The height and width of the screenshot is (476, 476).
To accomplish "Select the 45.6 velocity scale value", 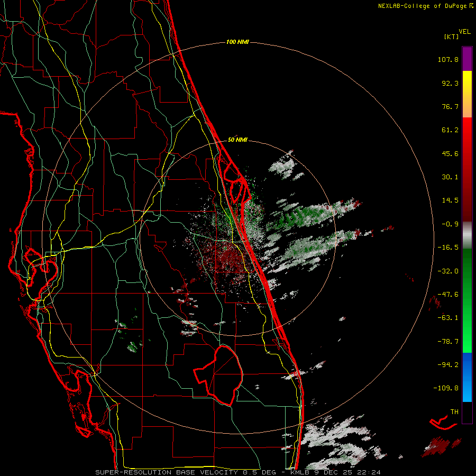I will (450, 153).
